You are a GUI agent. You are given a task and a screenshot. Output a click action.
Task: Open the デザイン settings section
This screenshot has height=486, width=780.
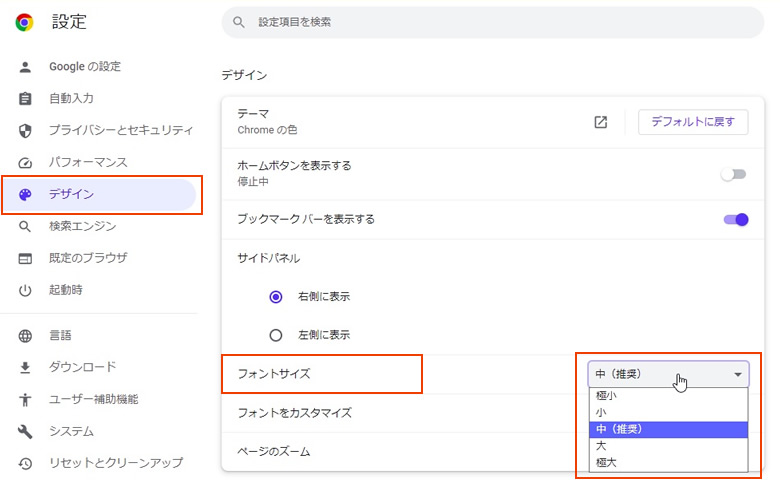tap(72, 195)
